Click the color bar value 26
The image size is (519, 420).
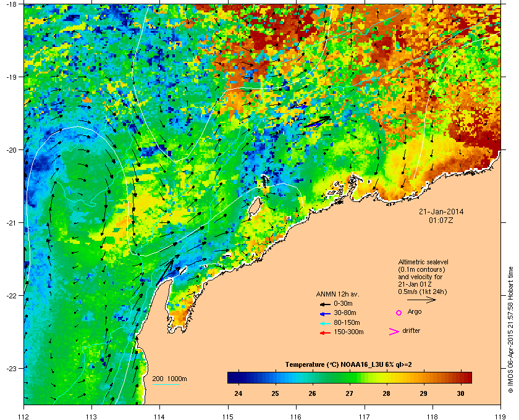312,393
